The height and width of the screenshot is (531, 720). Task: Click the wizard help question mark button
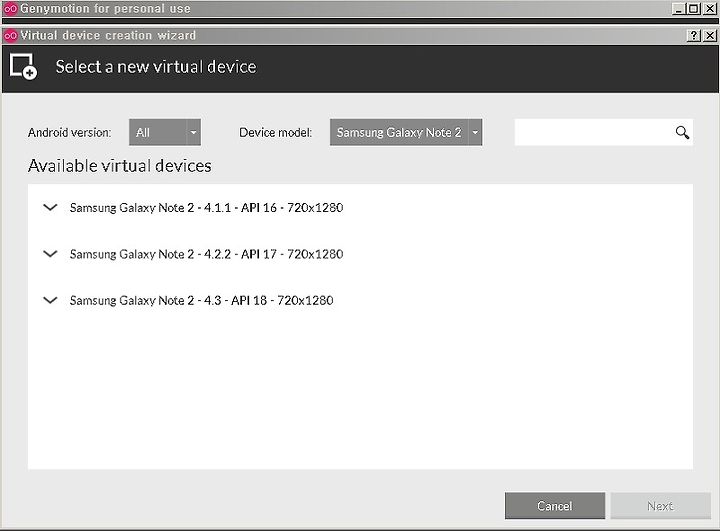pos(694,35)
